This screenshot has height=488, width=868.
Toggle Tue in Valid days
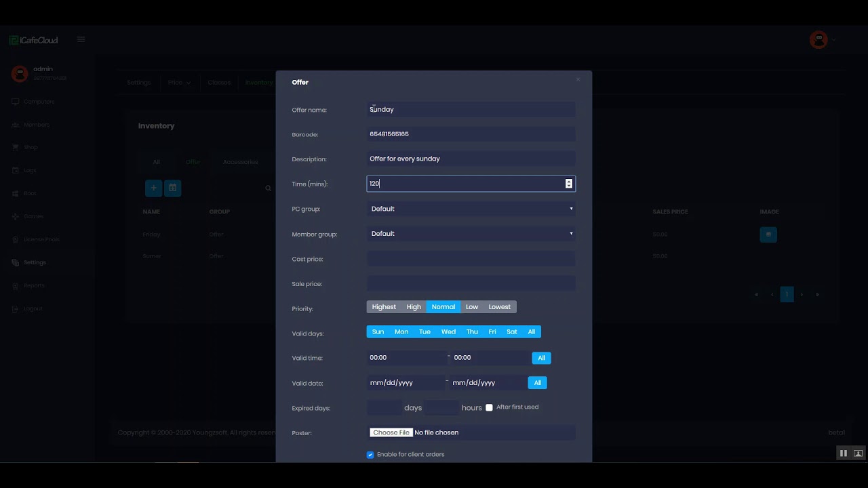tap(425, 332)
